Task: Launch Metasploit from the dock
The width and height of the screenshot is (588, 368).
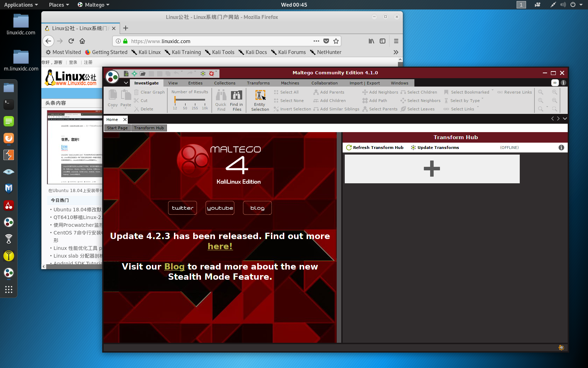Action: [9, 189]
